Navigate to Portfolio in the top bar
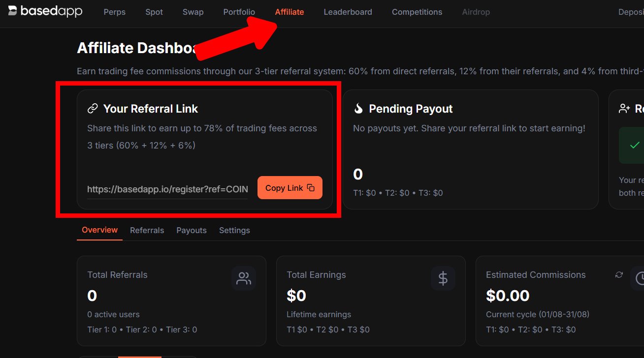The height and width of the screenshot is (358, 644). coord(239,12)
